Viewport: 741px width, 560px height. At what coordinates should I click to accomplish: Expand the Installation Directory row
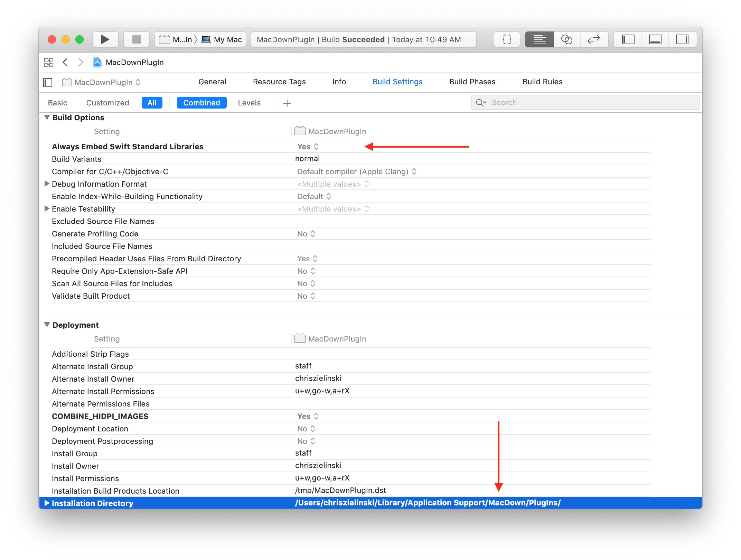[x=47, y=503]
